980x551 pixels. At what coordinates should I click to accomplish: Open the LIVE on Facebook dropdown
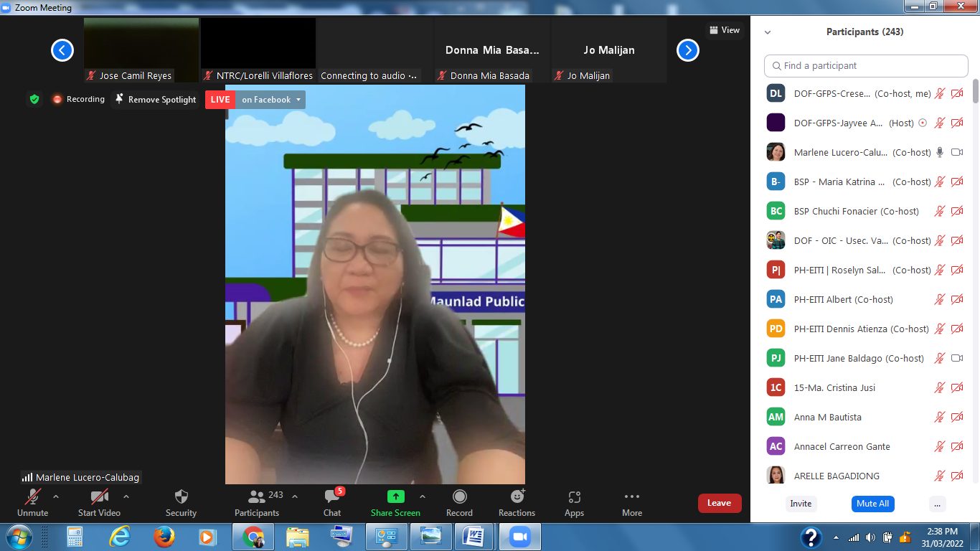(x=270, y=100)
